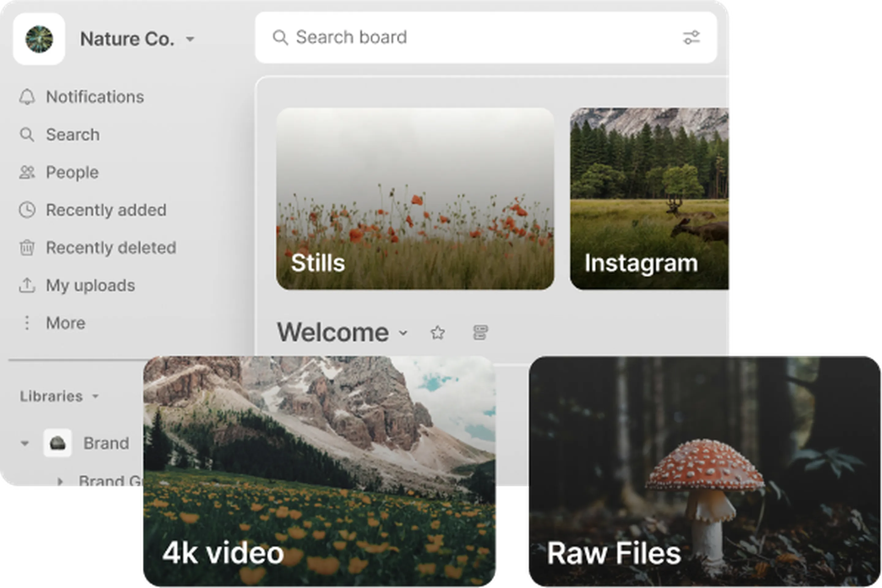This screenshot has height=588, width=882.
Task: Click the board layout icon beside the star
Action: coord(481,333)
